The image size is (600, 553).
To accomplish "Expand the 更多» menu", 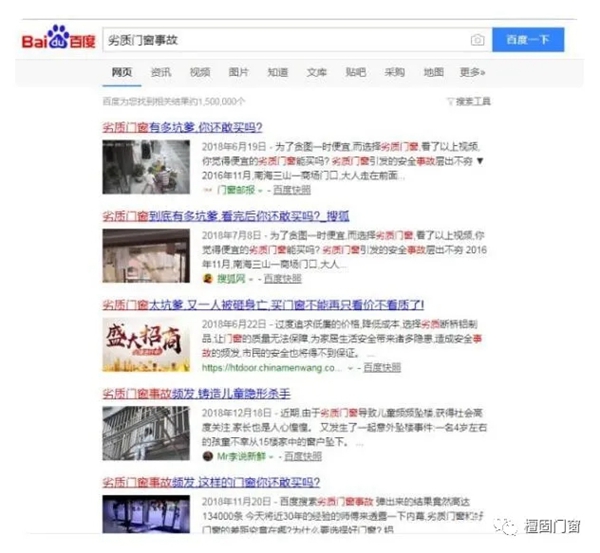I will 472,72.
